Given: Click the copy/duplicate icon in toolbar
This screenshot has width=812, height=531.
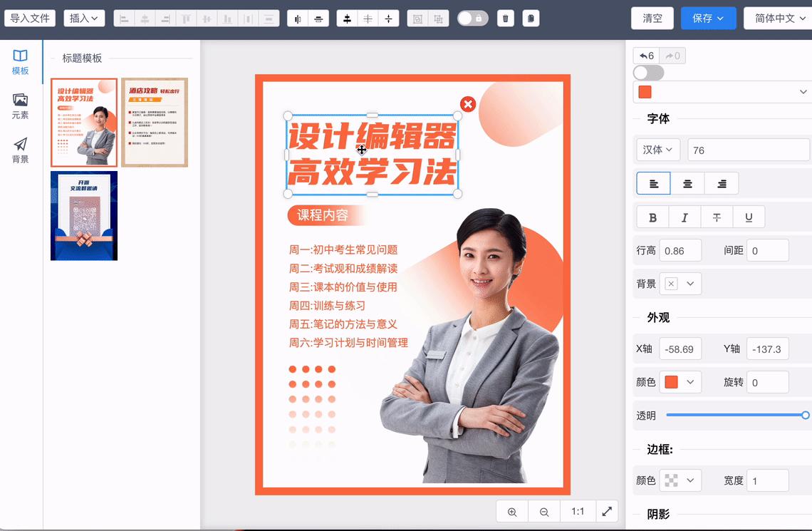Looking at the screenshot, I should click(x=531, y=18).
